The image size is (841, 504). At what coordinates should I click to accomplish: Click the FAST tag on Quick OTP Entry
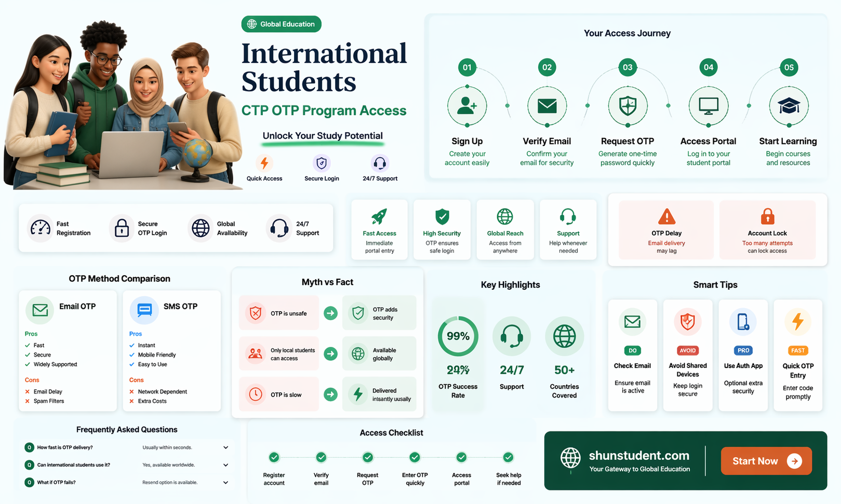[798, 350]
